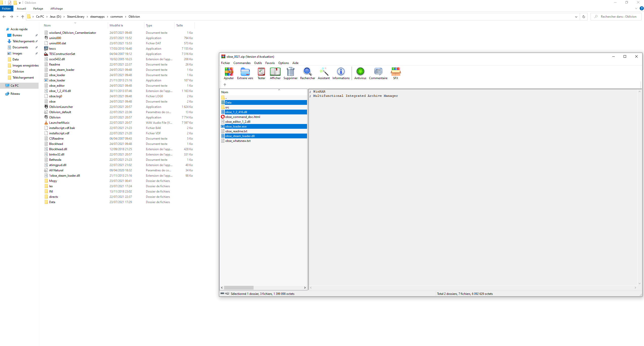644x346 pixels.
Task: Click the Commentaire toolbar icon
Action: point(378,73)
